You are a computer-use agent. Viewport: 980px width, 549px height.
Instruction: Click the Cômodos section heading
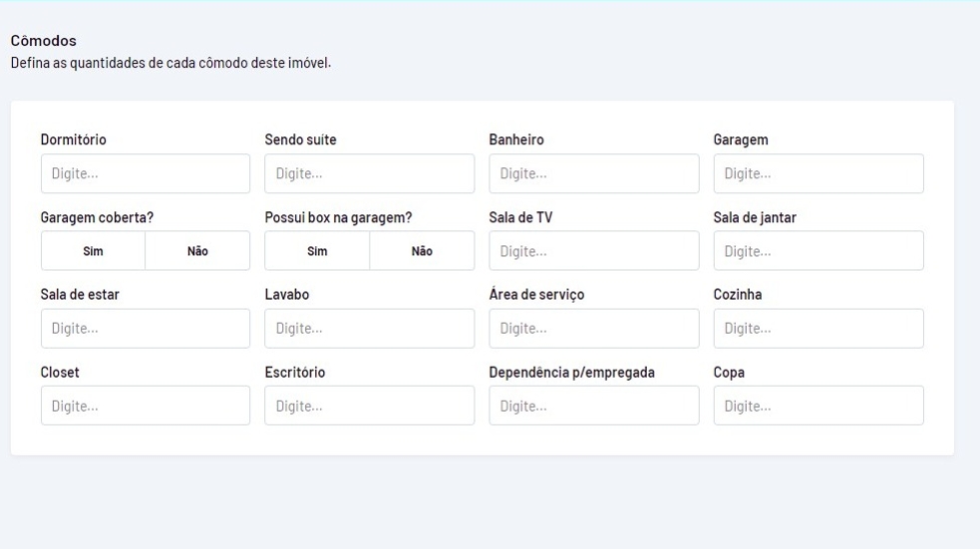(44, 41)
